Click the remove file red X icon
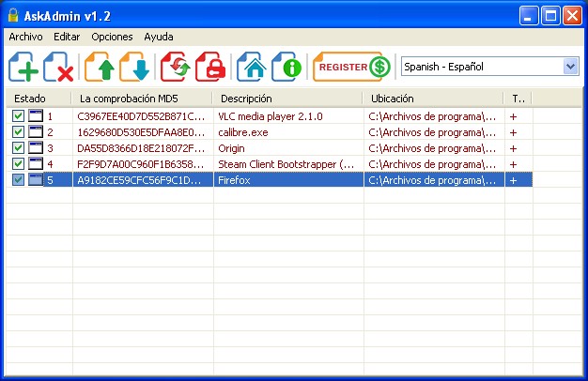This screenshot has width=588, height=381. (x=58, y=67)
